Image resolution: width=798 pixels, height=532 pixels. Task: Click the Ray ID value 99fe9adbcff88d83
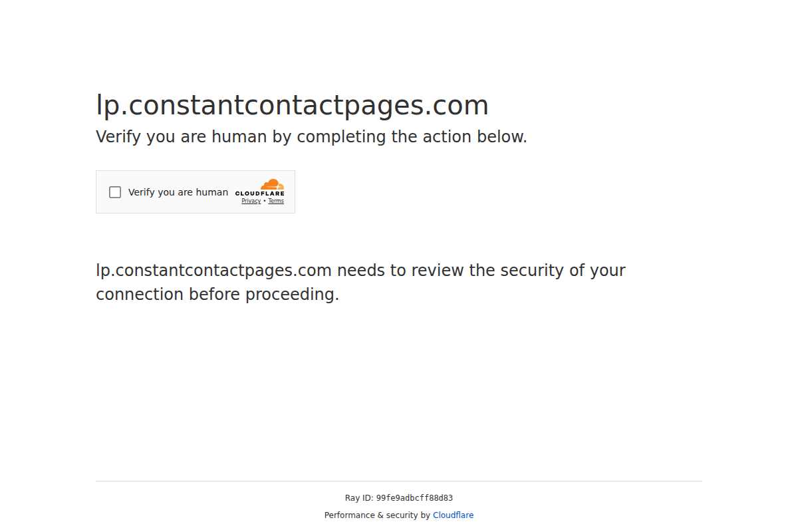tap(414, 498)
